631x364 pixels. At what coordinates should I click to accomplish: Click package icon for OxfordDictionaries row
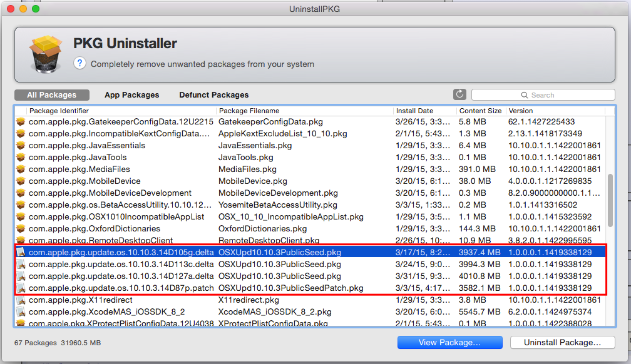21,228
